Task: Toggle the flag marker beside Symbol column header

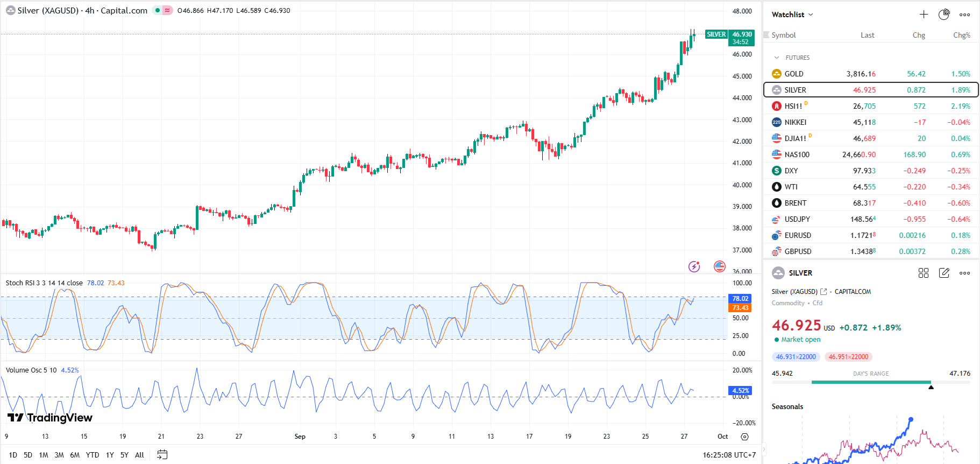Action: (x=766, y=34)
